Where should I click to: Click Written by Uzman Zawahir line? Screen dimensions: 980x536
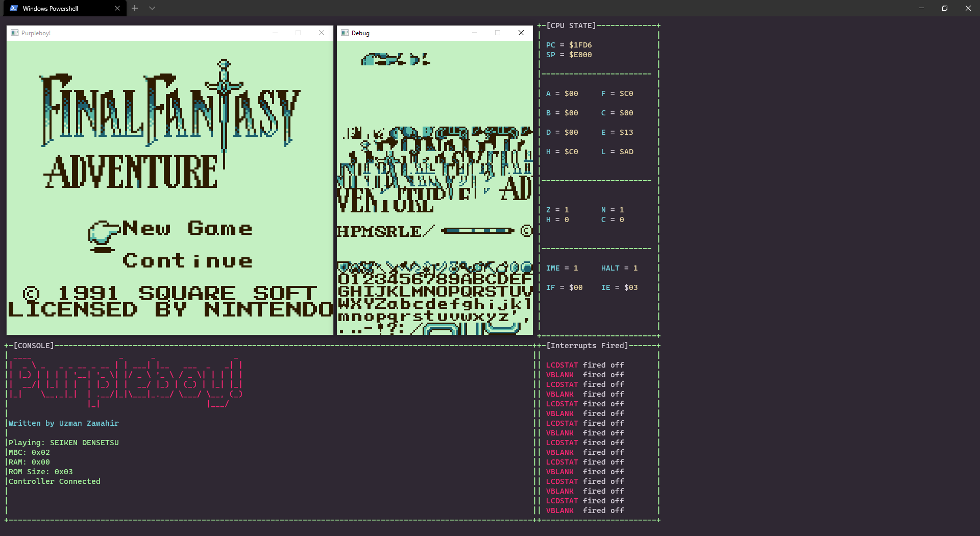(64, 423)
